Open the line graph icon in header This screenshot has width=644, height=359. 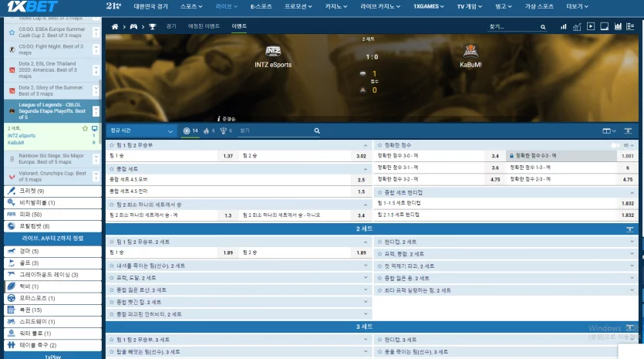577,27
